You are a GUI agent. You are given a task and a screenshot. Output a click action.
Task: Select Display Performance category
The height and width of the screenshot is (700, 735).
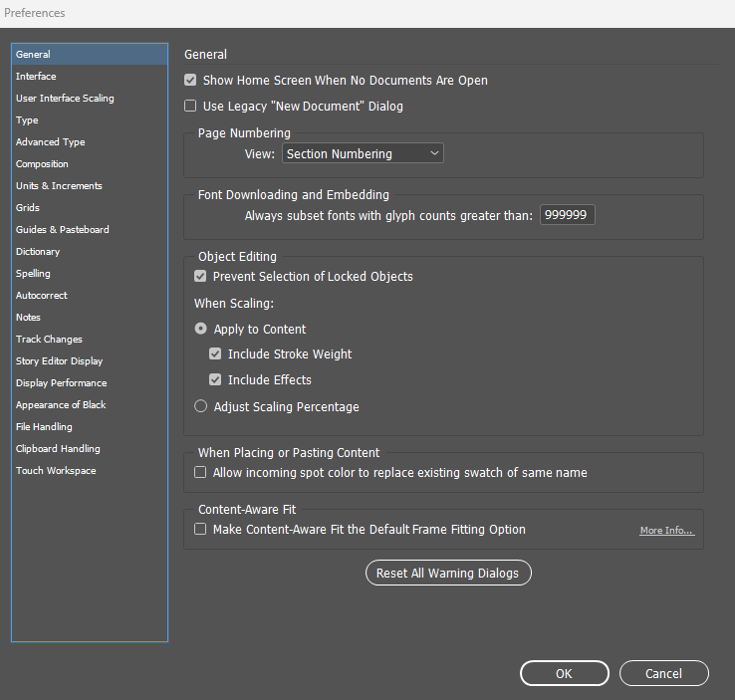[x=90, y=382]
